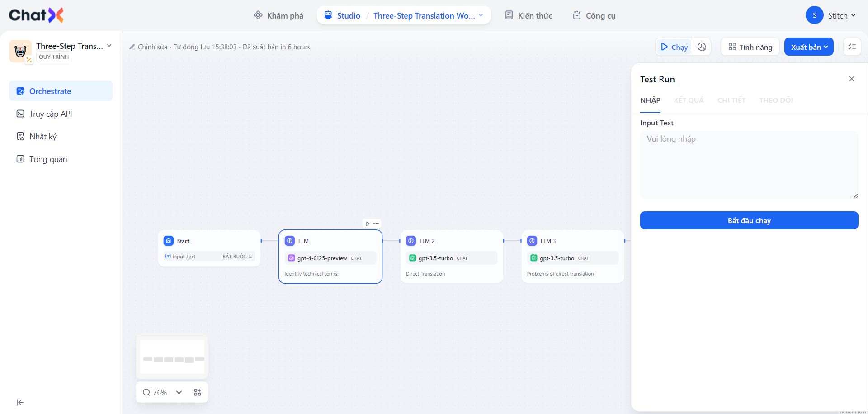Click the play icon above LLM node
Image resolution: width=868 pixels, height=414 pixels.
(368, 224)
